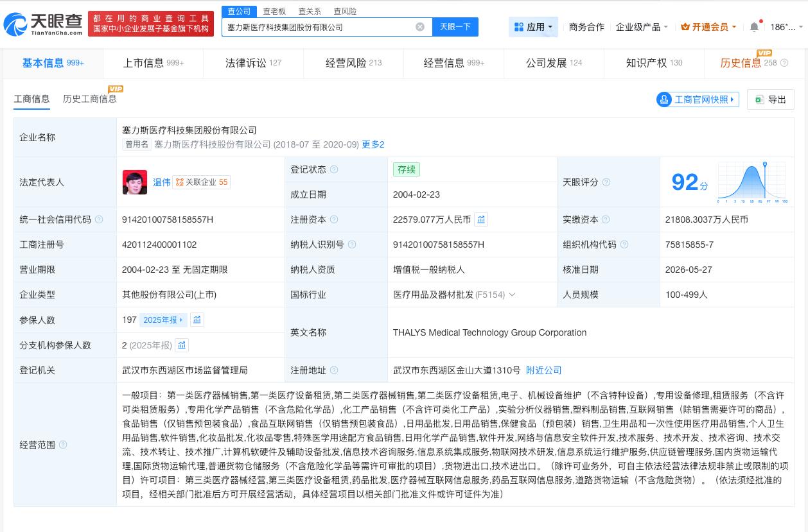Click the 天眼一下 search button

[455, 27]
